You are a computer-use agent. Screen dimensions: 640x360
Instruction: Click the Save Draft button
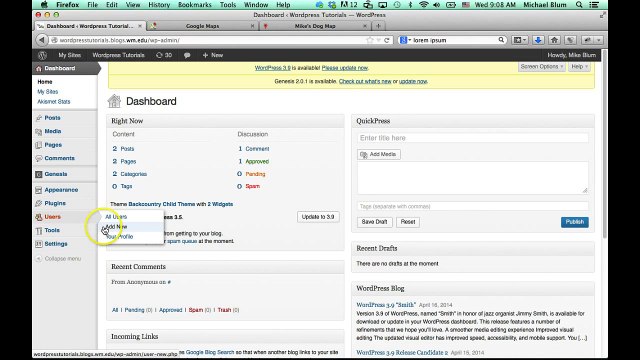(374, 222)
